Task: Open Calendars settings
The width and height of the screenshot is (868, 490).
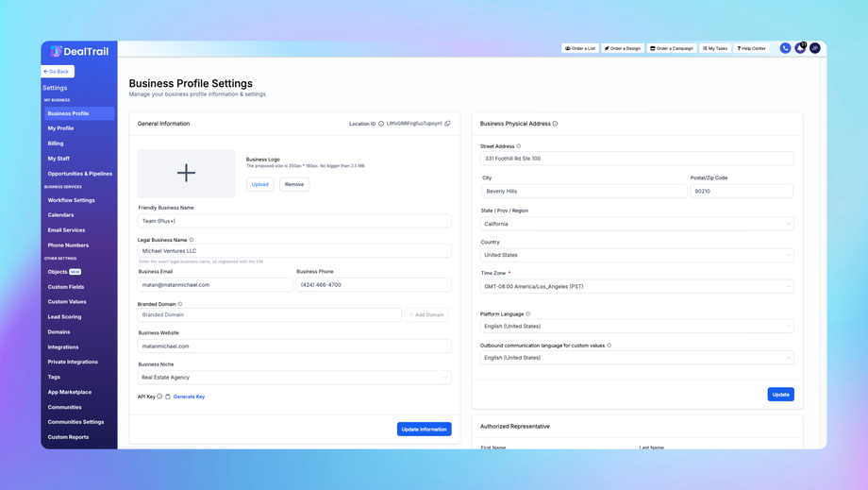Action: coord(60,215)
